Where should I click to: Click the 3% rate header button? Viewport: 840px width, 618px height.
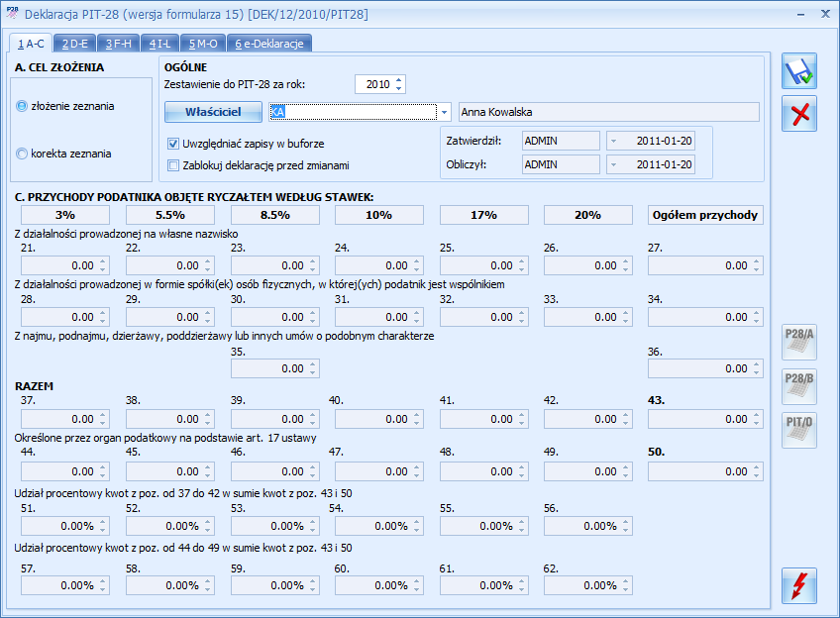click(65, 215)
